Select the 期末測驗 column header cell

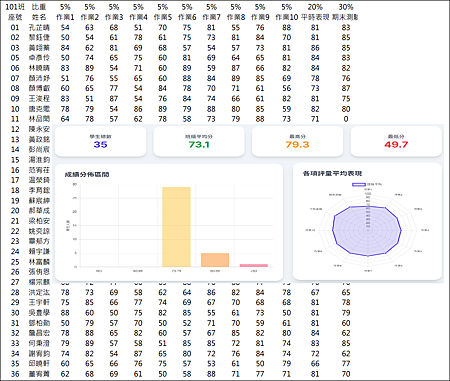345,17
